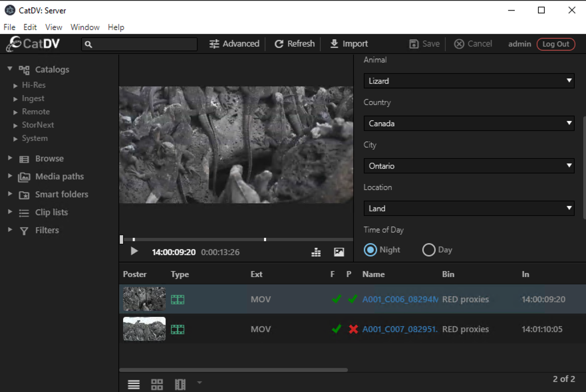Click the A001_C007 poster thumbnail
This screenshot has width=586, height=392.
144,329
